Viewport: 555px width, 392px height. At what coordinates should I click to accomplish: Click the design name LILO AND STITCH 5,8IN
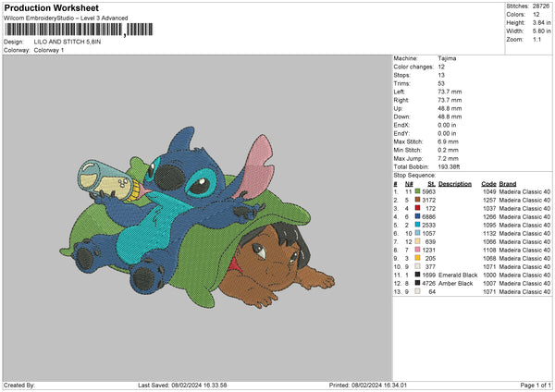68,42
